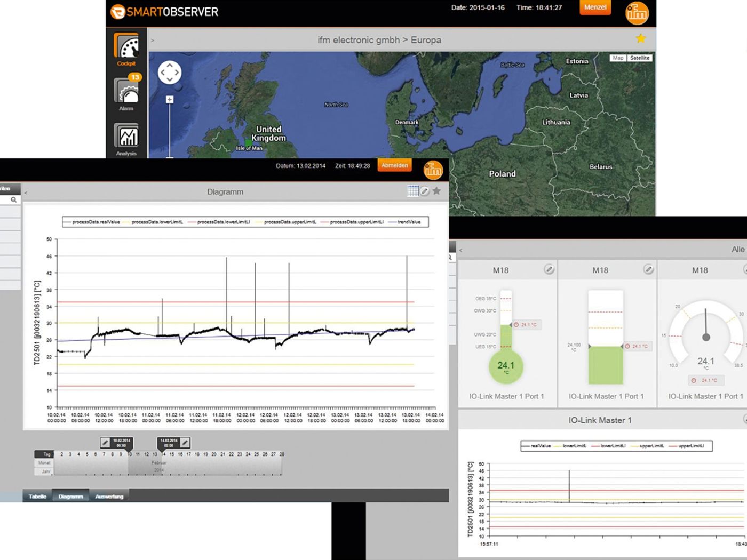Image resolution: width=747 pixels, height=560 pixels.
Task: Switch to the Tabelle tab
Action: tap(37, 495)
